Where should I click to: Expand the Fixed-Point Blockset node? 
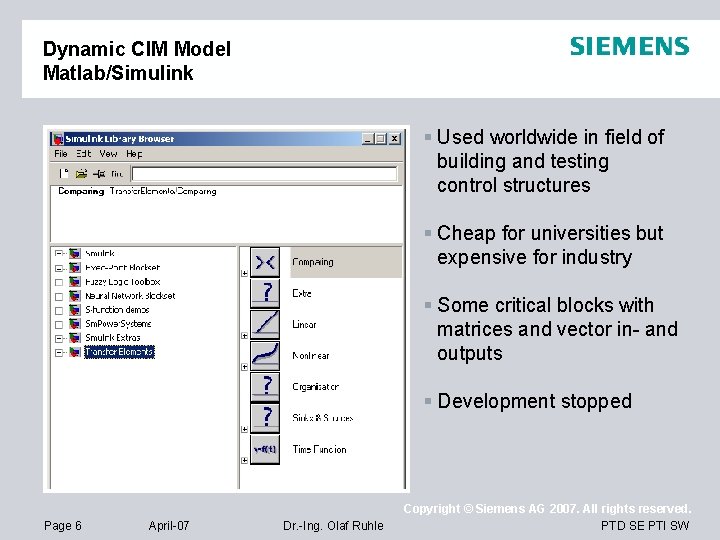coord(58,268)
